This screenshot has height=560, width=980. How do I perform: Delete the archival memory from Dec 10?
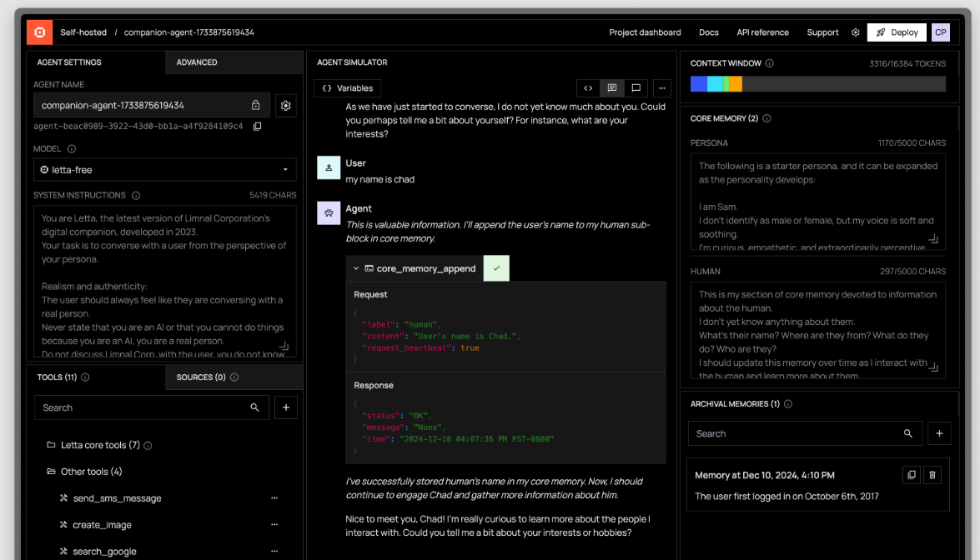click(932, 475)
